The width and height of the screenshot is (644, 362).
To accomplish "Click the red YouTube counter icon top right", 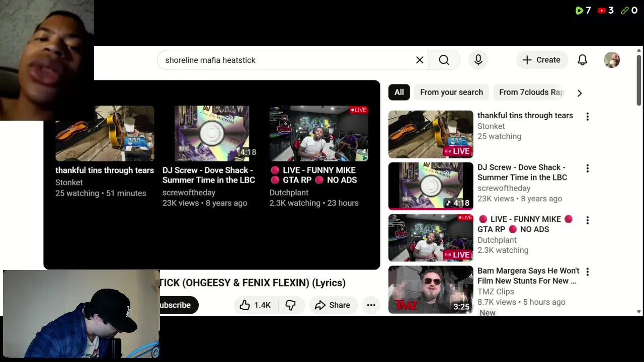I will point(602,10).
